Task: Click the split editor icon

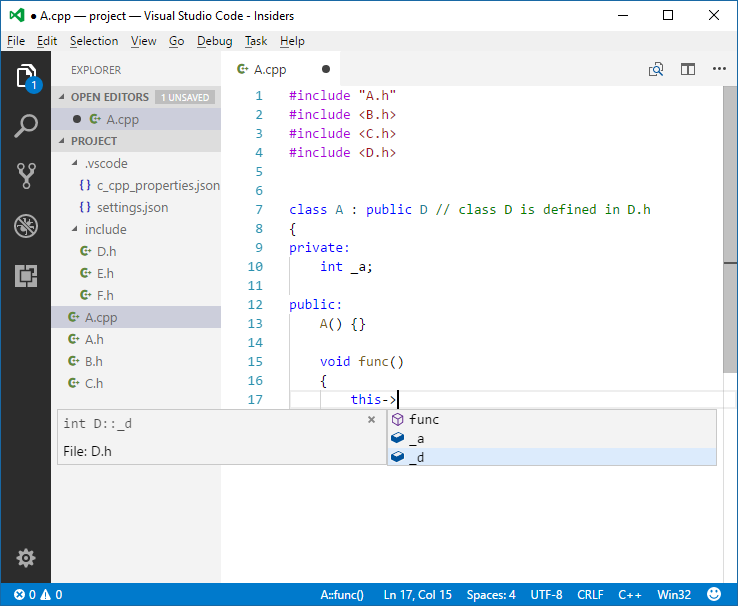Action: tap(688, 69)
